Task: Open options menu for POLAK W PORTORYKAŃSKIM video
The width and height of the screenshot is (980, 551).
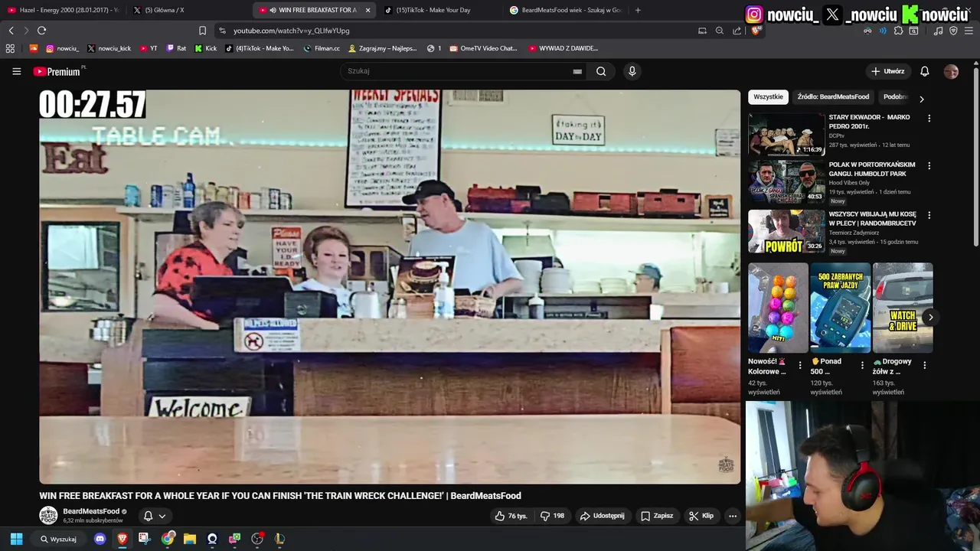Action: click(x=929, y=166)
